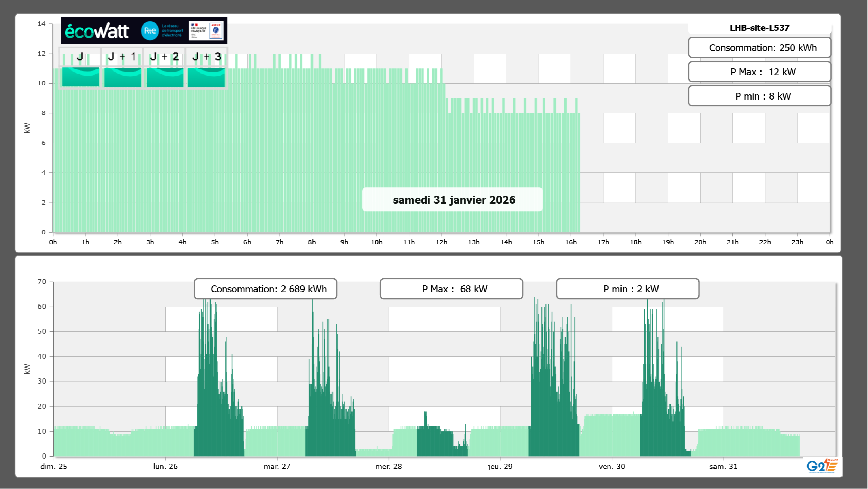Click the ADEME logo badge
The width and height of the screenshot is (868, 489).
pos(216,31)
